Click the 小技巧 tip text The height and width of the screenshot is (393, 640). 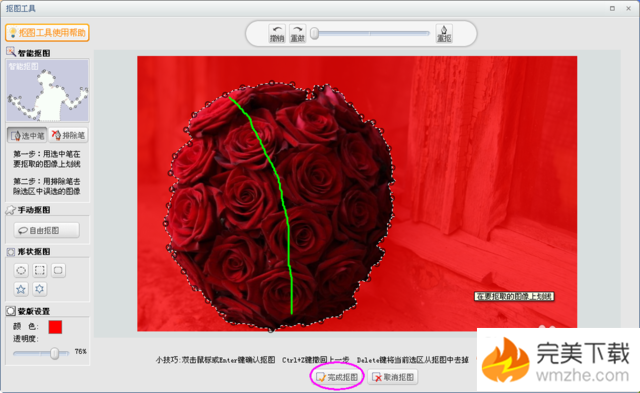click(312, 360)
